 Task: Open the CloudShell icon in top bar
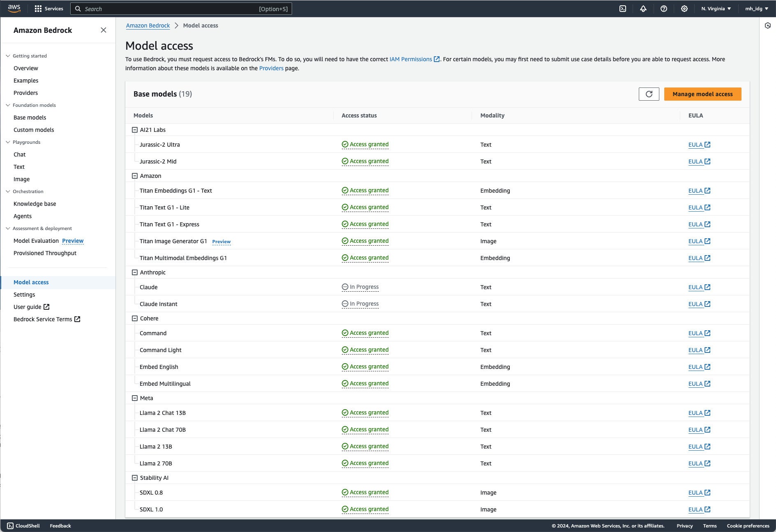(623, 9)
